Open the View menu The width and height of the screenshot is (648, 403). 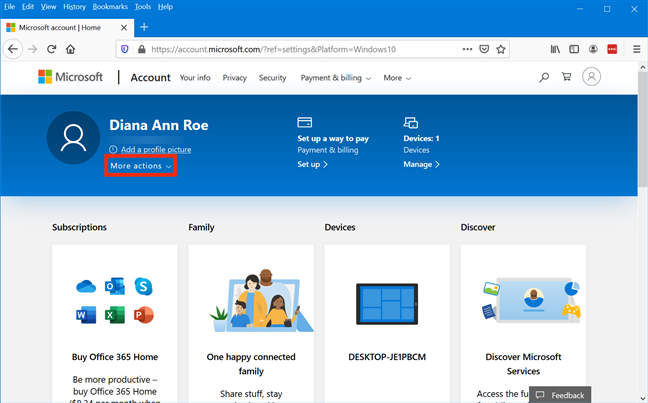click(48, 7)
